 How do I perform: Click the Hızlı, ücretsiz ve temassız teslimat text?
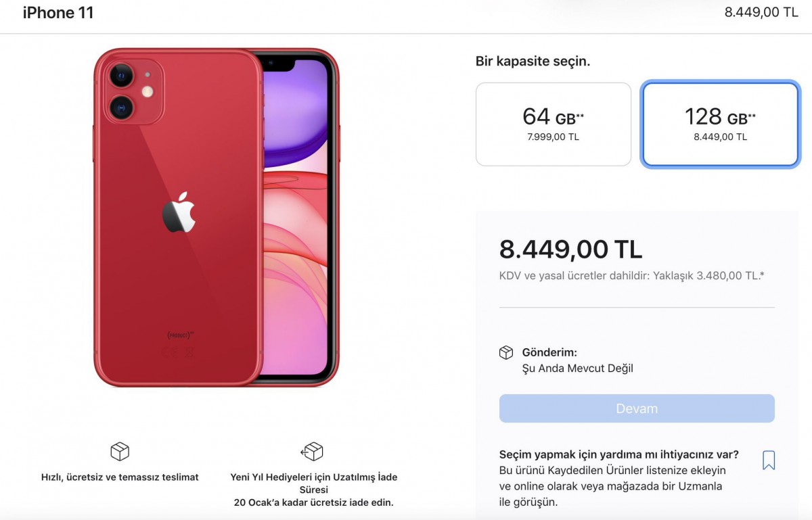120,477
